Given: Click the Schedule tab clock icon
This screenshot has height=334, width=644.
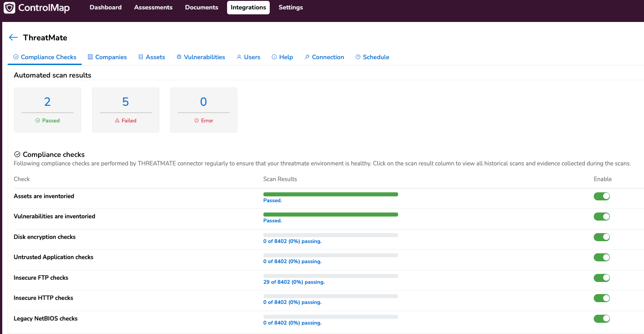Looking at the screenshot, I should click(358, 57).
